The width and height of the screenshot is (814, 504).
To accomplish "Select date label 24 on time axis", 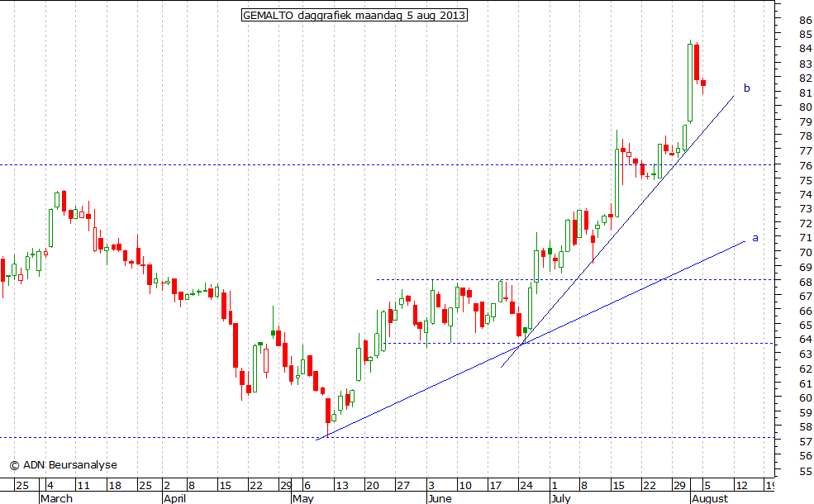I will [x=525, y=485].
